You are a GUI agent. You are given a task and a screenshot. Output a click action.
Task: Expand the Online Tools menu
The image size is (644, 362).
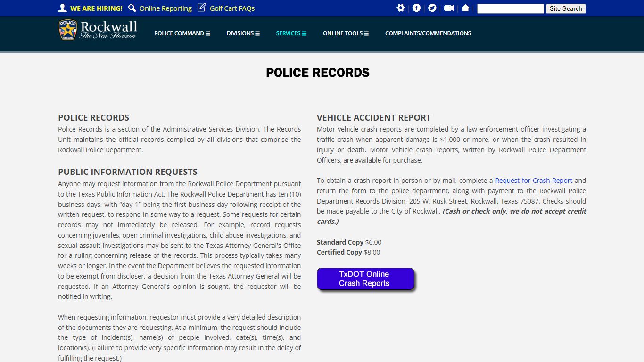point(346,33)
